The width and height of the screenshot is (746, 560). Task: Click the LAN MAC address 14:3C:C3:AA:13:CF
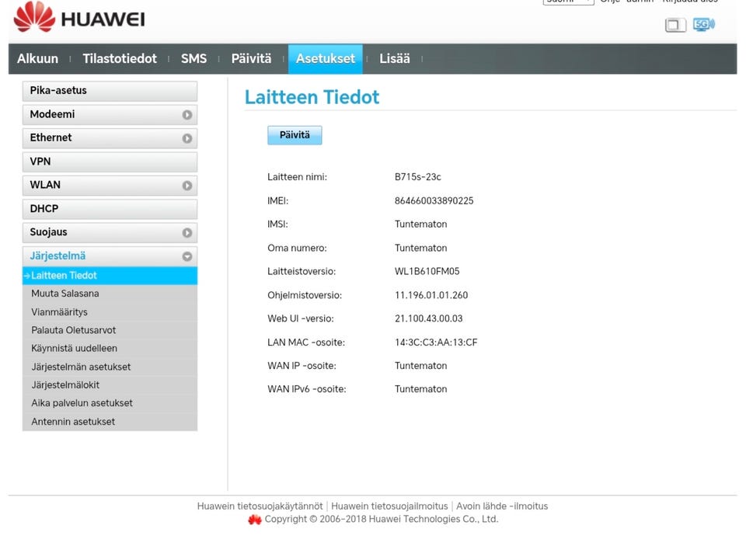point(436,343)
